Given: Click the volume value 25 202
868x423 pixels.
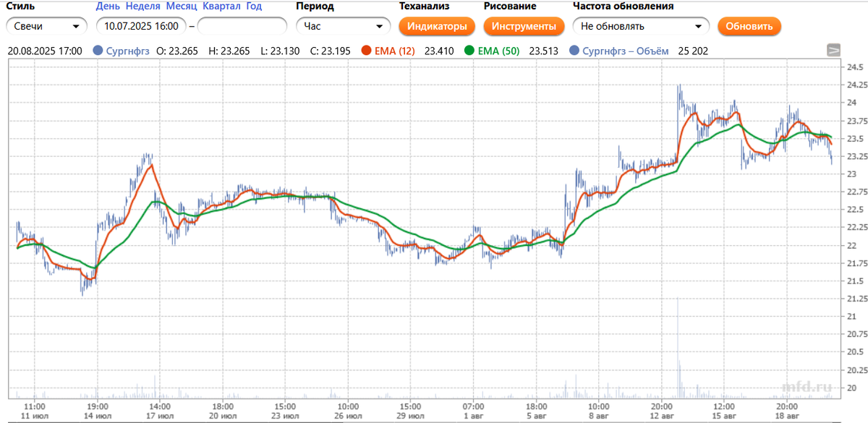Looking at the screenshot, I should 693,51.
